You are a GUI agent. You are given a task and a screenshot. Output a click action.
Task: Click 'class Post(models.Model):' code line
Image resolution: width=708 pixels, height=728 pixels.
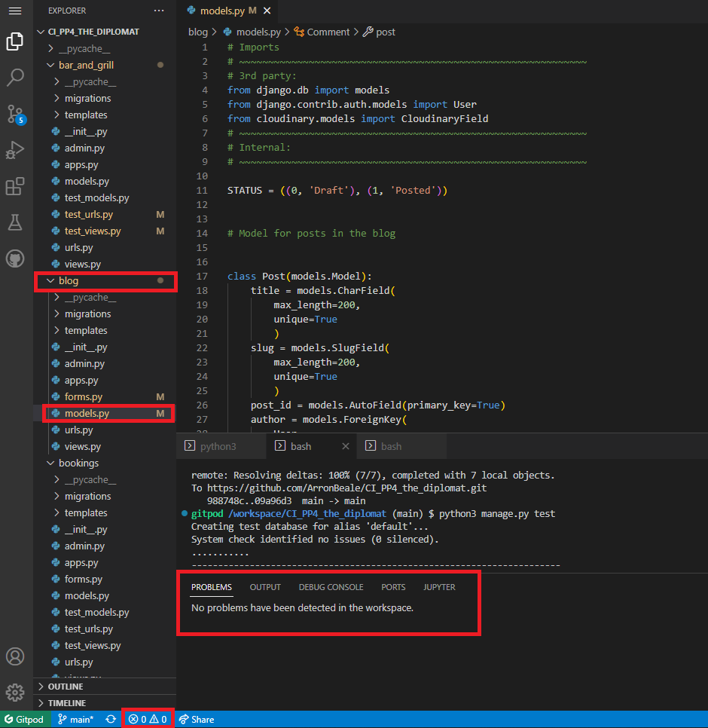[x=299, y=277]
